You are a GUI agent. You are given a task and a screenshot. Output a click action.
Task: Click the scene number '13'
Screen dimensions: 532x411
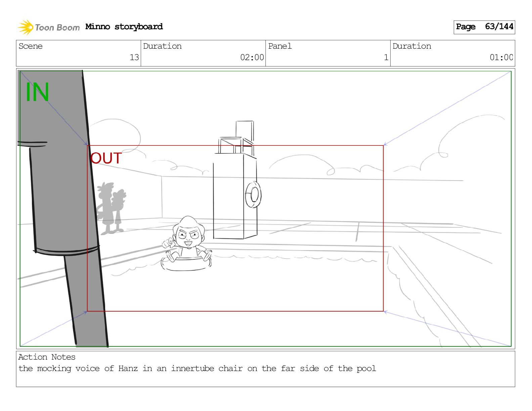click(x=134, y=57)
